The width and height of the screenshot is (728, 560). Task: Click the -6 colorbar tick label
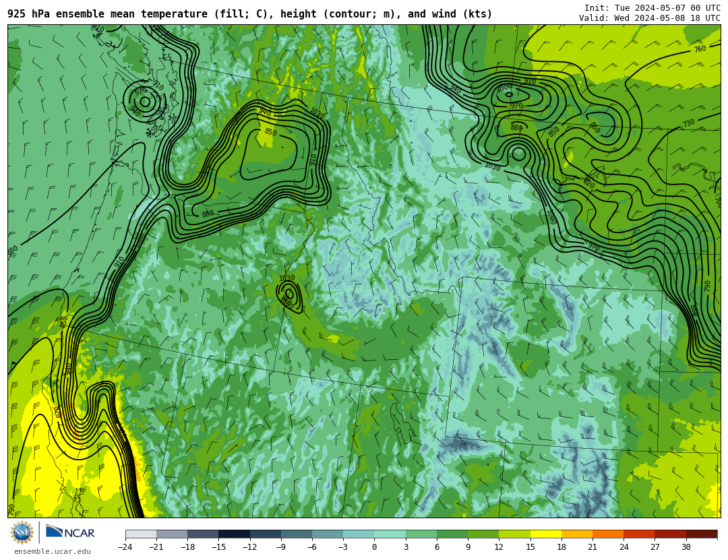312,547
